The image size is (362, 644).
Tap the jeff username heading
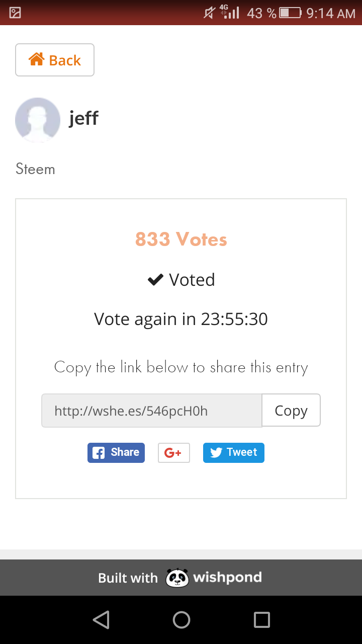(83, 118)
